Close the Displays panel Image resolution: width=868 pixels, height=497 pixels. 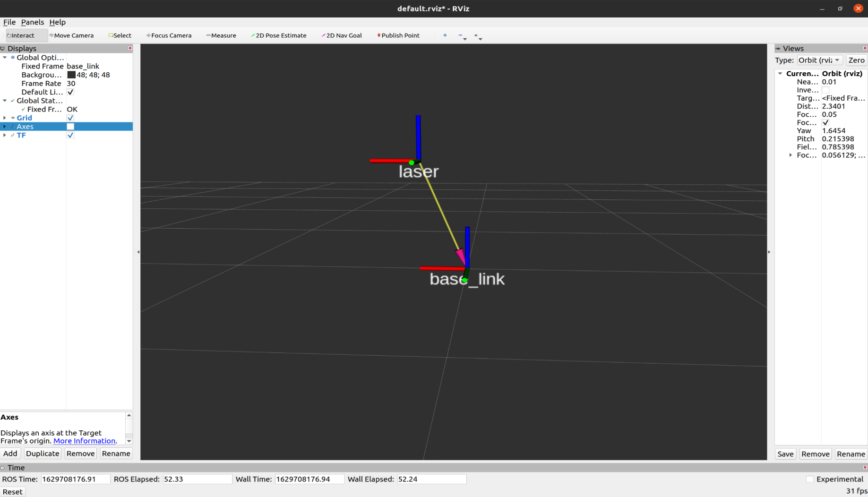point(130,48)
